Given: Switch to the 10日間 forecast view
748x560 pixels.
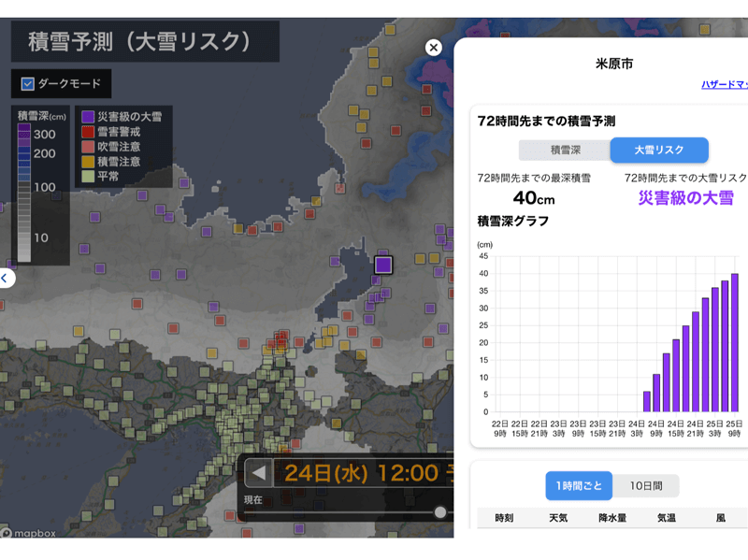Looking at the screenshot, I should [x=645, y=486].
